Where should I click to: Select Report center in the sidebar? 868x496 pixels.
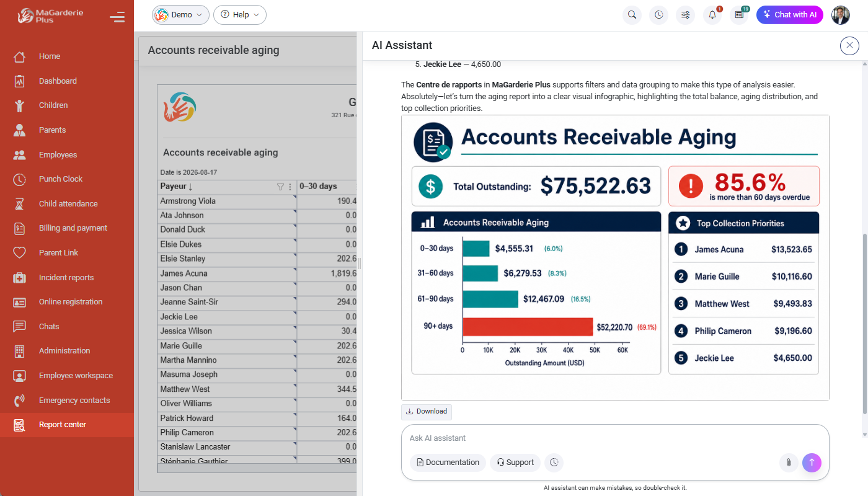67,425
